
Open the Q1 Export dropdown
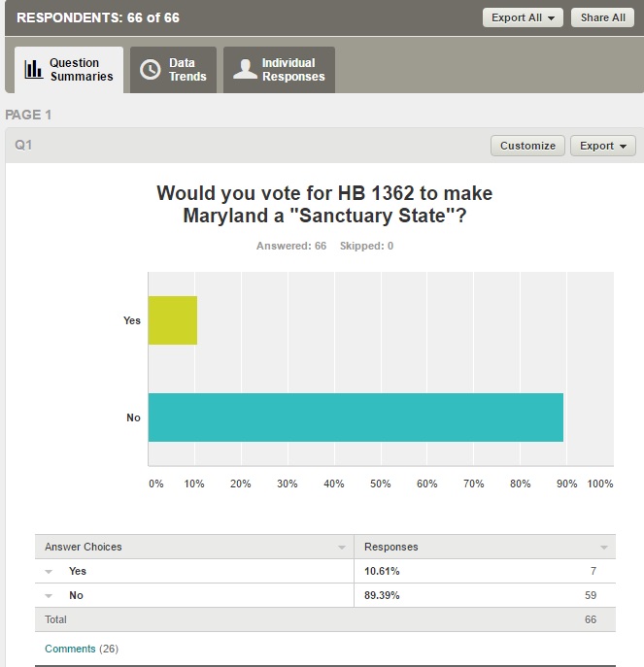coord(602,146)
